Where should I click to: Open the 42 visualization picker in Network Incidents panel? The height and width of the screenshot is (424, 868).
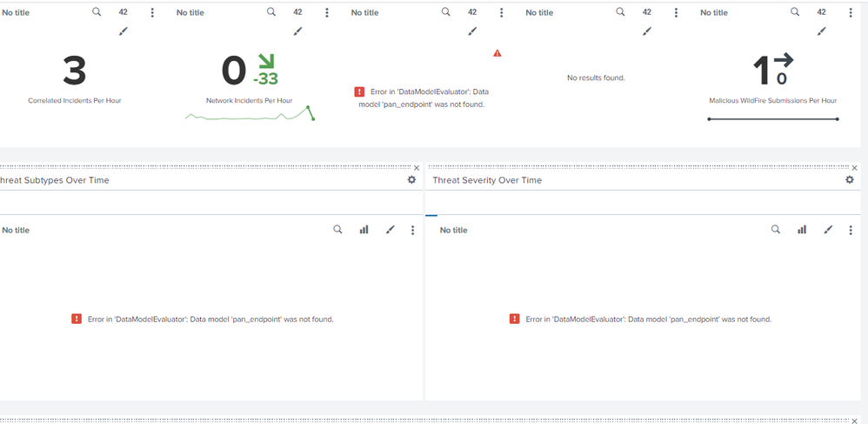click(297, 12)
